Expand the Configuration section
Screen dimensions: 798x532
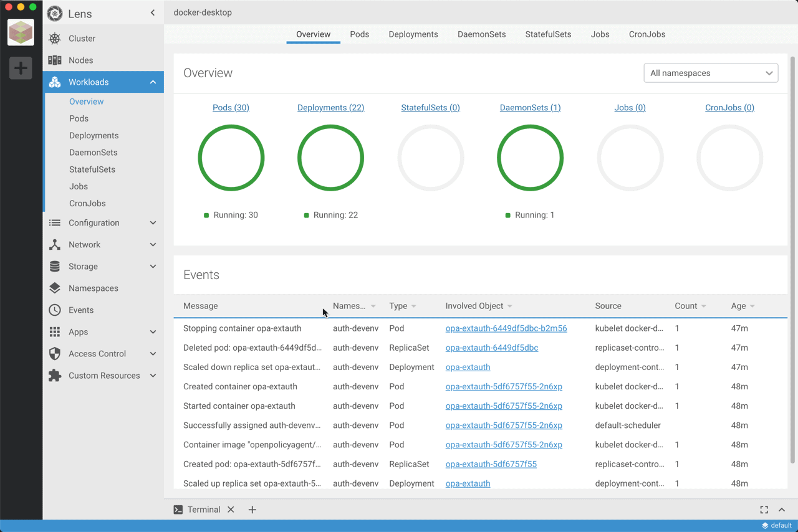coord(153,223)
